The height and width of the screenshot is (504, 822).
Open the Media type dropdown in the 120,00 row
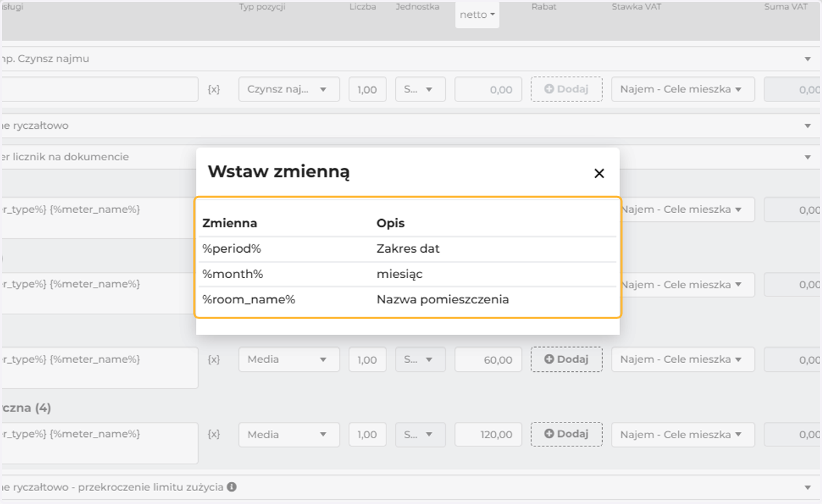[x=289, y=434]
